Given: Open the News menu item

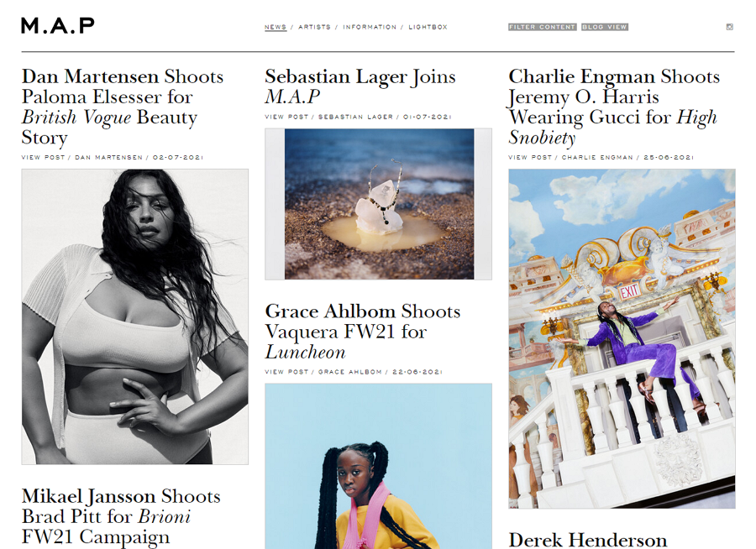Looking at the screenshot, I should (276, 27).
